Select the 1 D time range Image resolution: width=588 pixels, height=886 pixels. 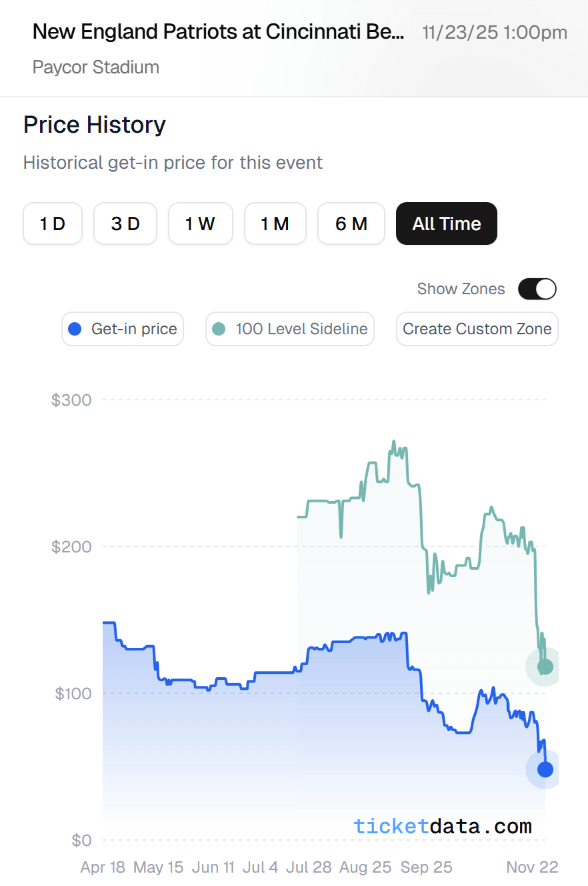[53, 224]
